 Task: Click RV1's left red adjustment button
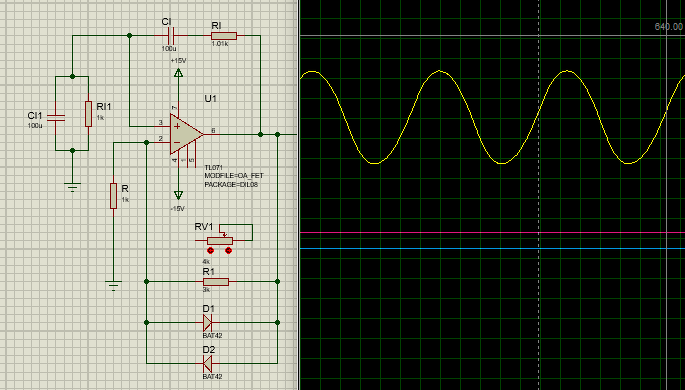[x=210, y=250]
